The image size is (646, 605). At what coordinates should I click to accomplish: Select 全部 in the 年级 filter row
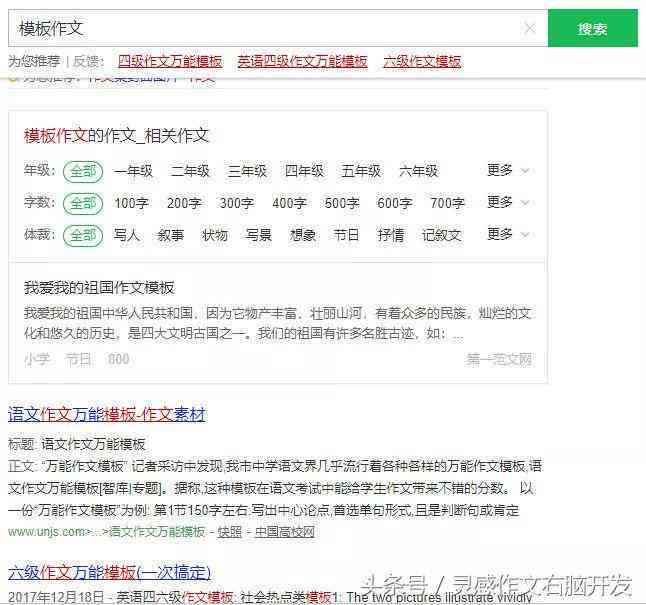pyautogui.click(x=83, y=171)
